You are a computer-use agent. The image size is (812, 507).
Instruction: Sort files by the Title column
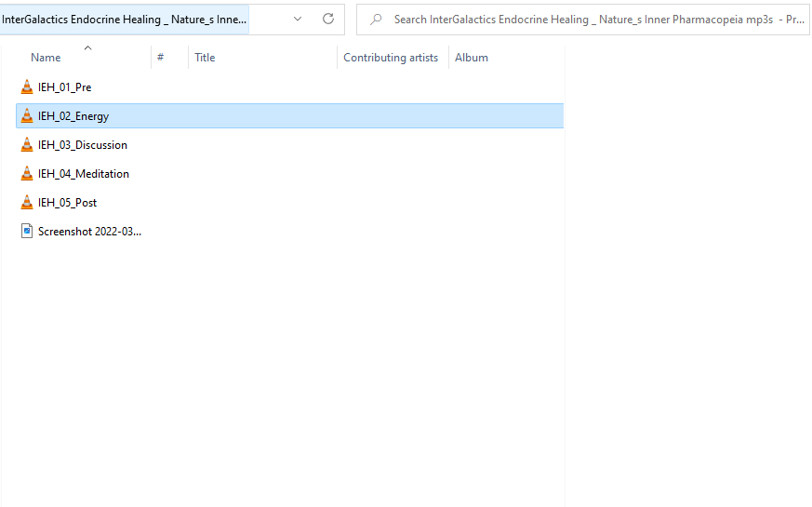click(x=205, y=58)
